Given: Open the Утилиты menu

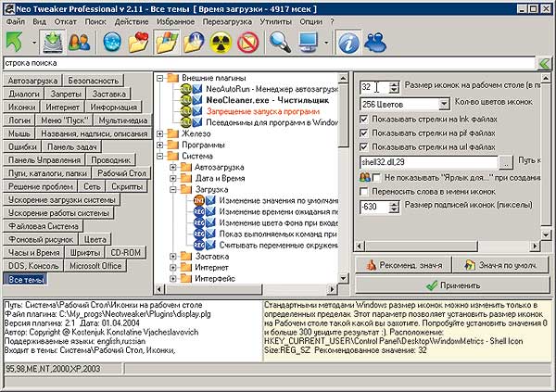Looking at the screenshot, I should coord(275,21).
